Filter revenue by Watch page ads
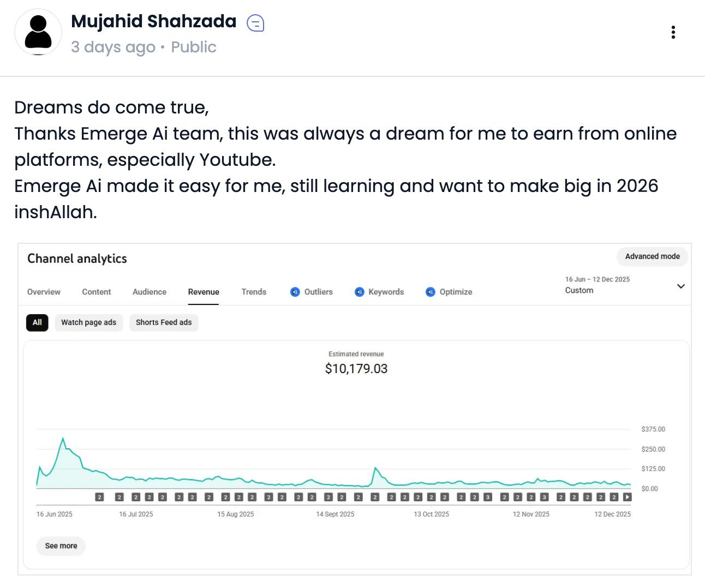The height and width of the screenshot is (588, 705). 88,322
